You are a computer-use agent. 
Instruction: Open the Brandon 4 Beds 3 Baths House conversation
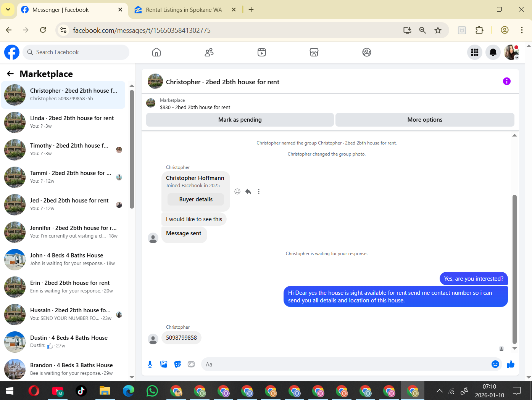coord(63,369)
